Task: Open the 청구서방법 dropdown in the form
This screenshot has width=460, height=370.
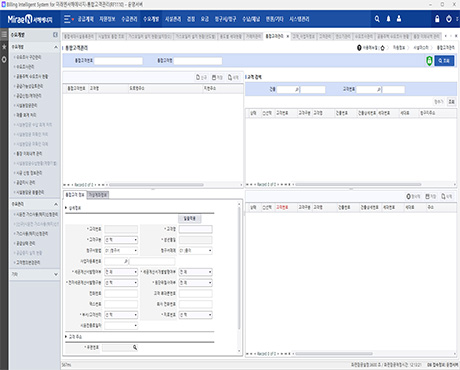Action: tap(121, 250)
